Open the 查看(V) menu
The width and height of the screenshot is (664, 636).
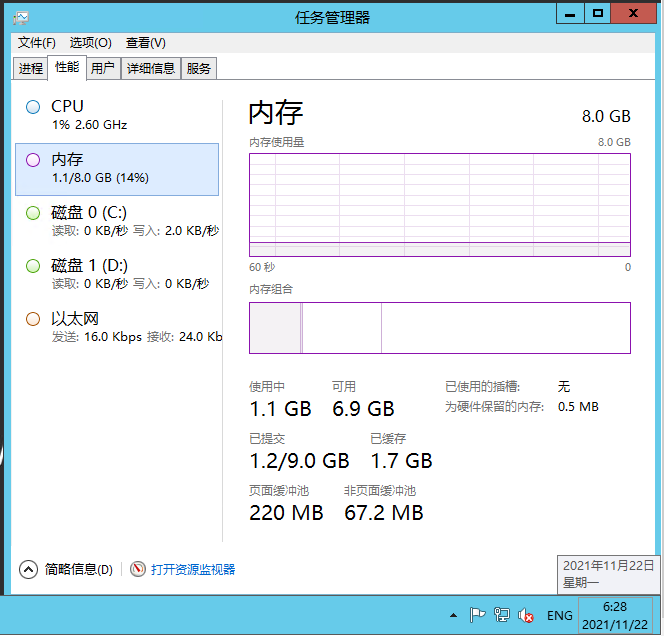145,43
